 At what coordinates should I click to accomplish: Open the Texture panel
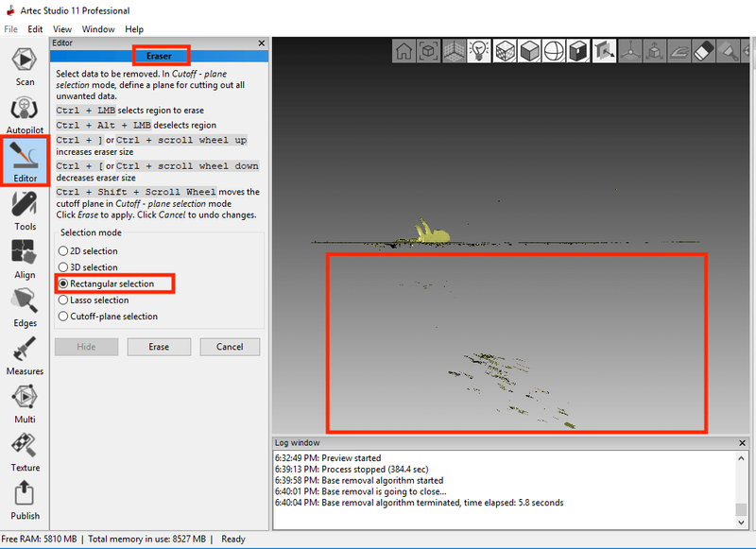click(25, 449)
